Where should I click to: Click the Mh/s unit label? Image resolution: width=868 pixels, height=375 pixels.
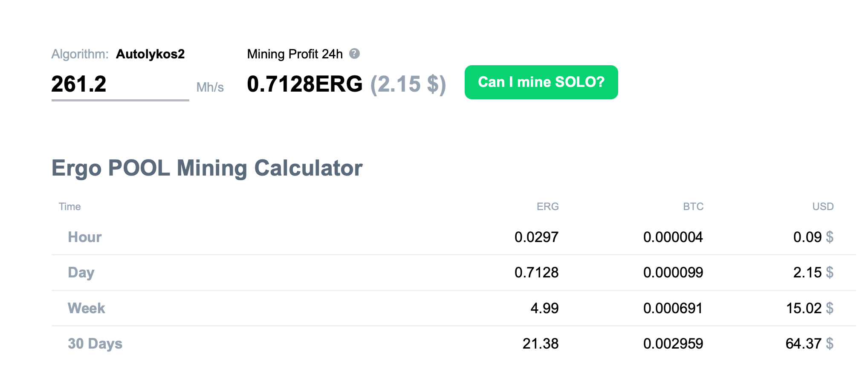(x=210, y=87)
